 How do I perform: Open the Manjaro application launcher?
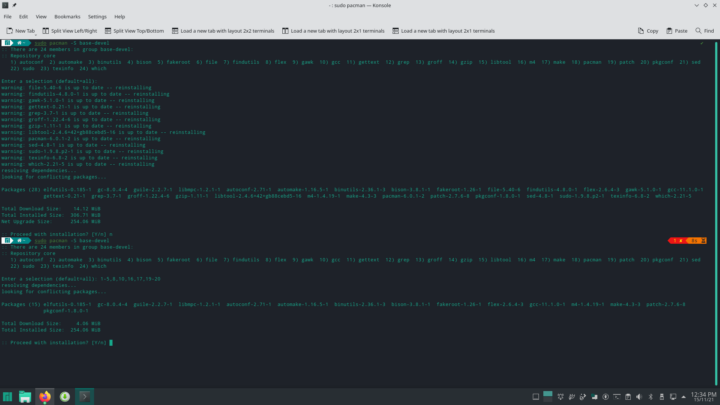click(7, 397)
